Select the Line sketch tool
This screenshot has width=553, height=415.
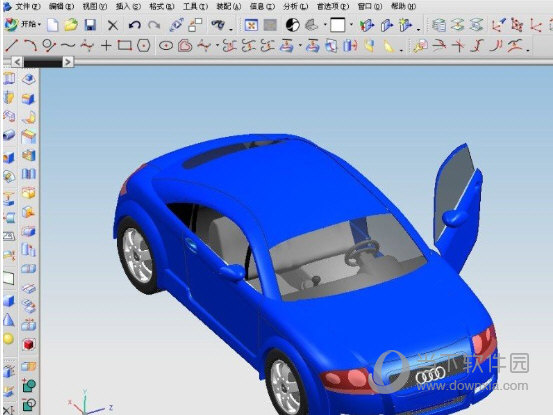click(11, 45)
